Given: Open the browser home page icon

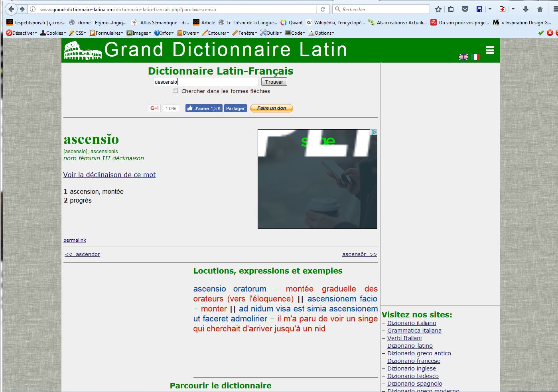Looking at the screenshot, I should click(540, 9).
